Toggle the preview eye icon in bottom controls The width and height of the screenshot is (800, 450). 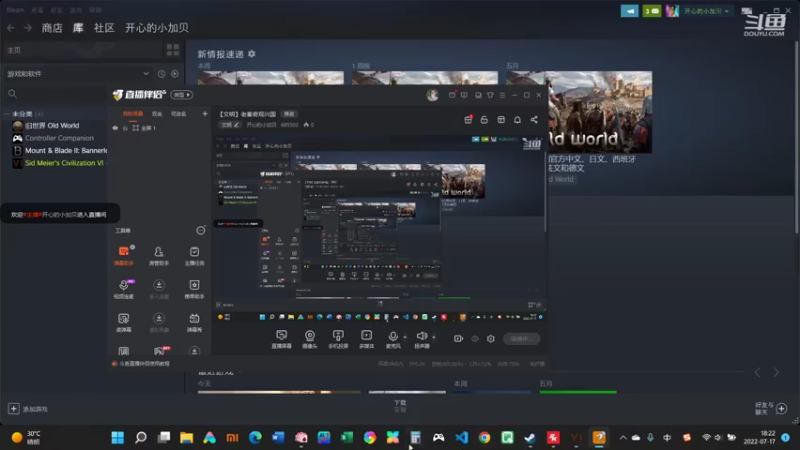(475, 338)
